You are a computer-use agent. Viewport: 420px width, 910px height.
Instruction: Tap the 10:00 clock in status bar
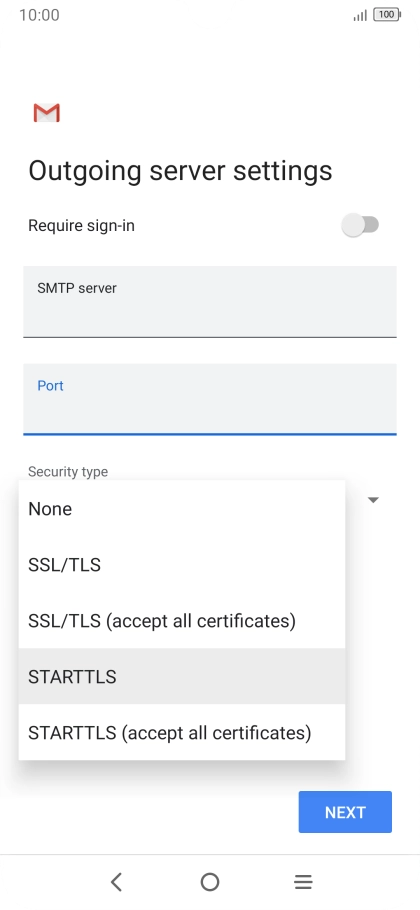(x=39, y=15)
